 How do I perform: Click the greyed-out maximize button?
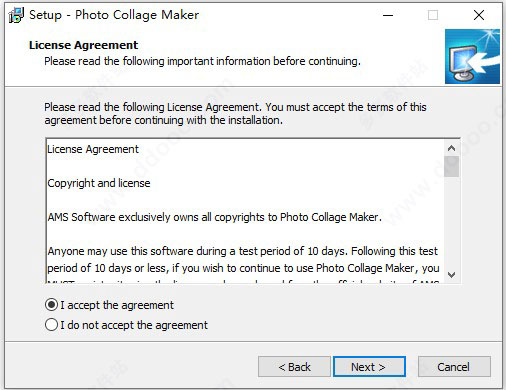pyautogui.click(x=433, y=15)
